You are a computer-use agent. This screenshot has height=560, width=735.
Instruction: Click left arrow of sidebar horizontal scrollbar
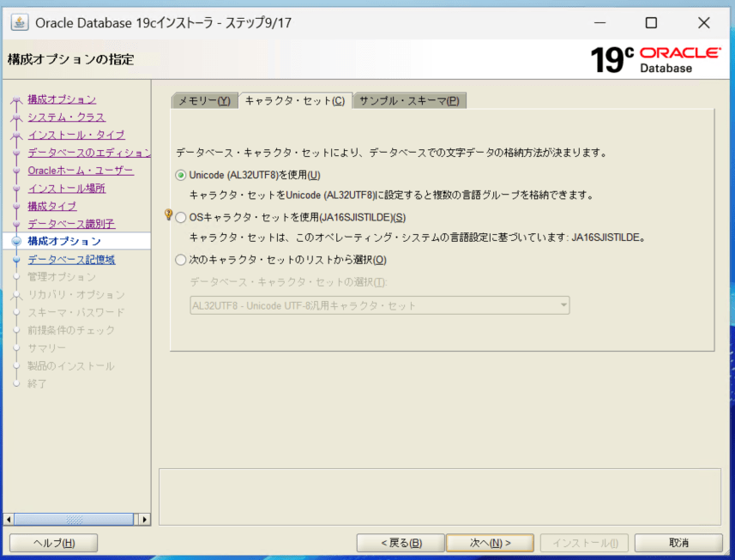coord(9,519)
